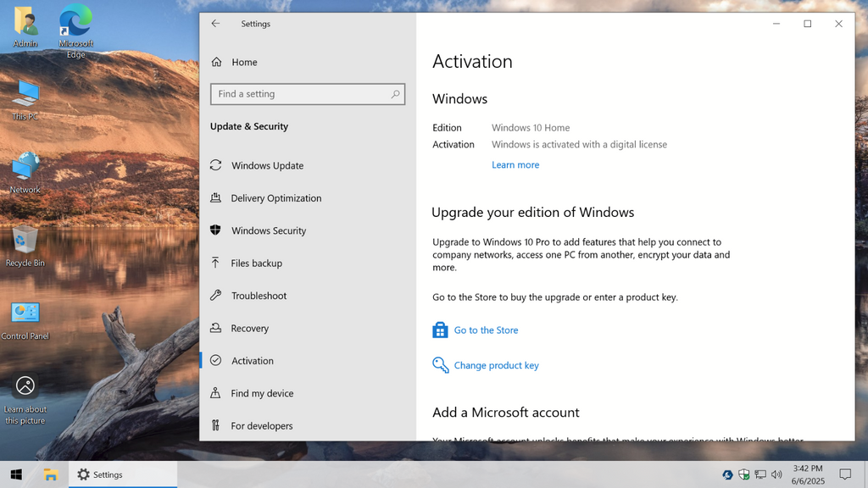Select the Microsoft Edge desktop shortcut
Viewport: 868px width, 488px height.
coord(75,31)
